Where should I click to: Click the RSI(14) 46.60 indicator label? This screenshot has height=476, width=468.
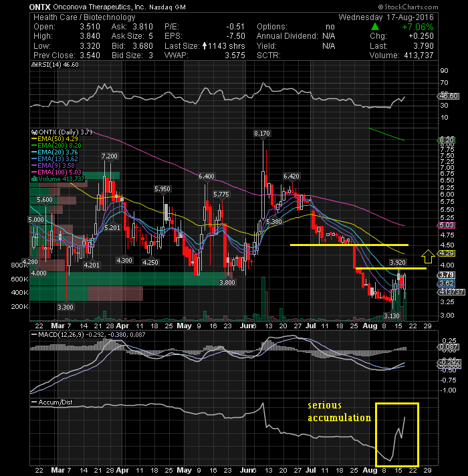click(x=55, y=65)
